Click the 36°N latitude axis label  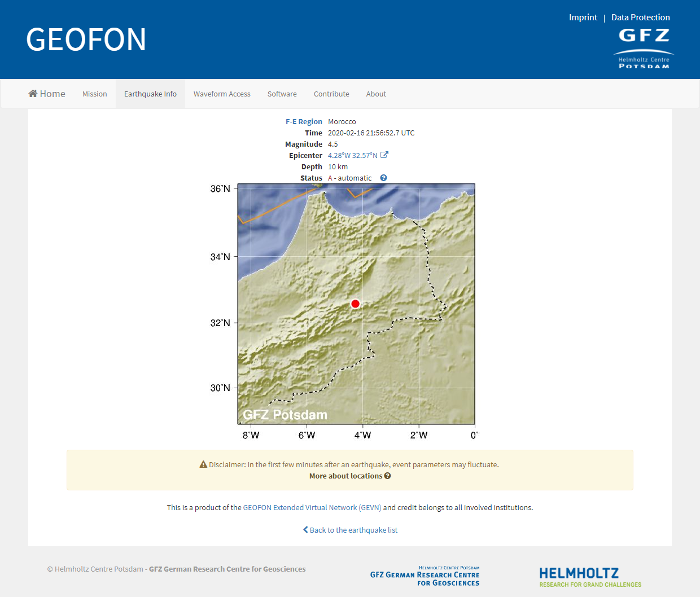point(220,189)
